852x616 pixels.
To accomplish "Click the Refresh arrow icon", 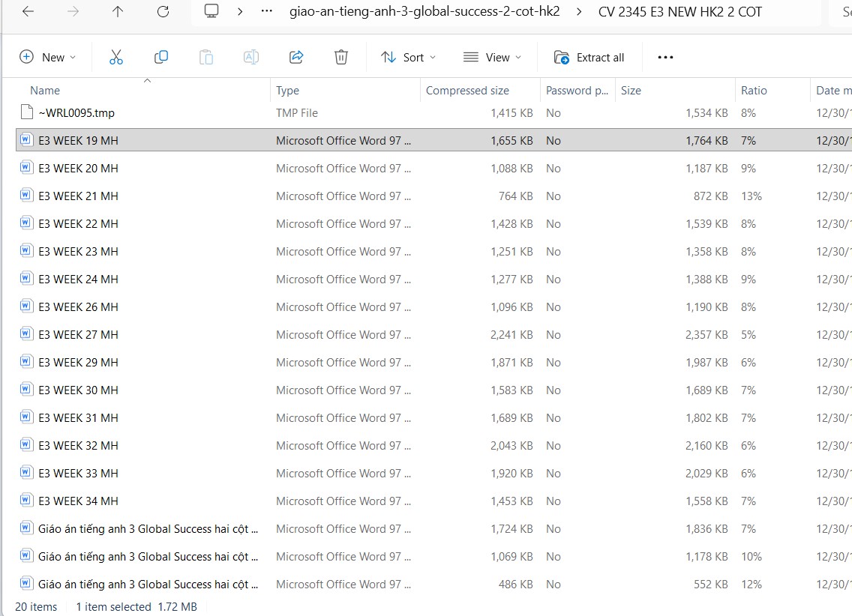I will click(x=163, y=12).
